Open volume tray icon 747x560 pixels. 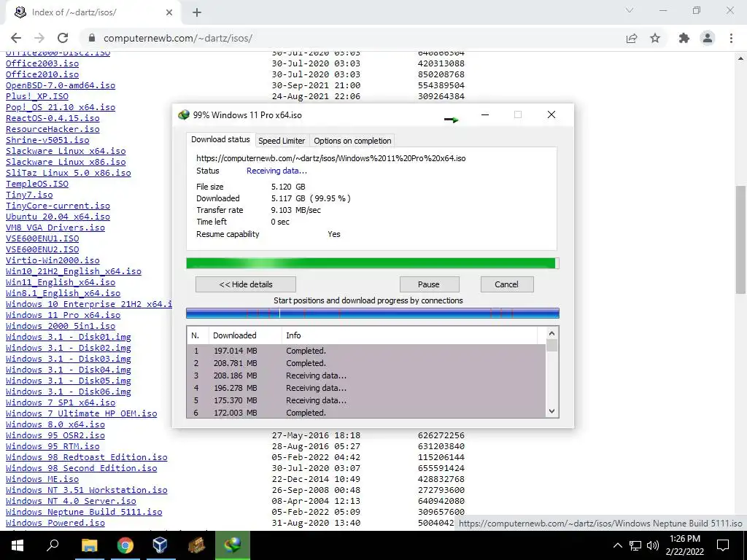(x=653, y=545)
